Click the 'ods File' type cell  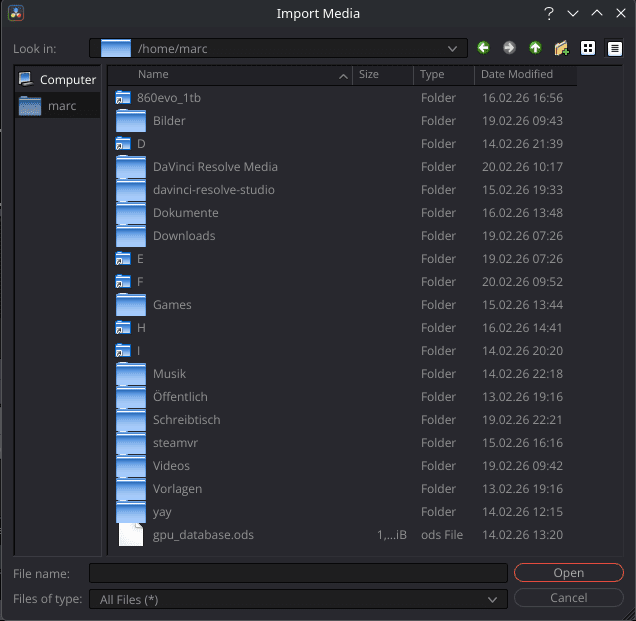[x=442, y=535]
